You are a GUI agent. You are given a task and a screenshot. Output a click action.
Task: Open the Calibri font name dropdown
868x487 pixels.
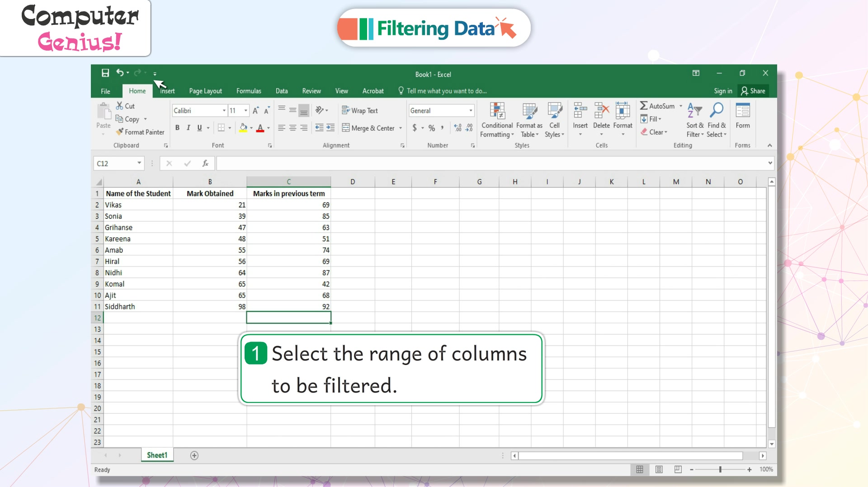click(x=224, y=111)
